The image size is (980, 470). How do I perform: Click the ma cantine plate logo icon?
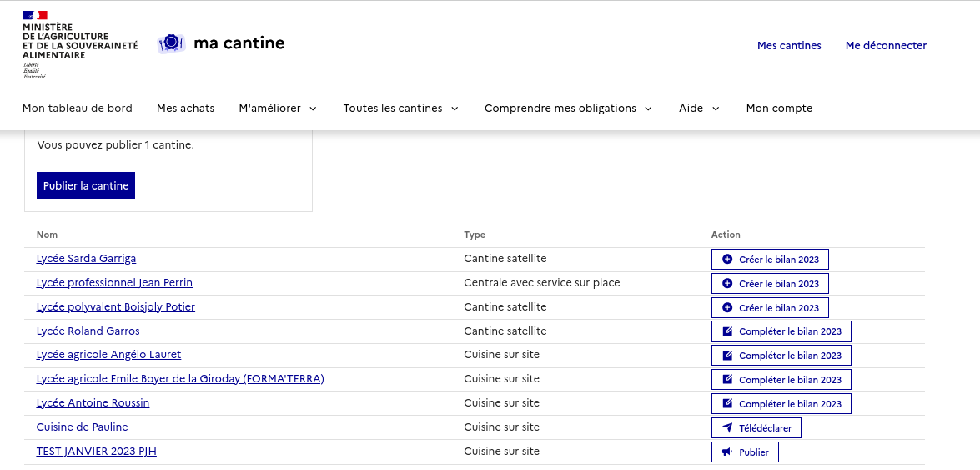(171, 43)
